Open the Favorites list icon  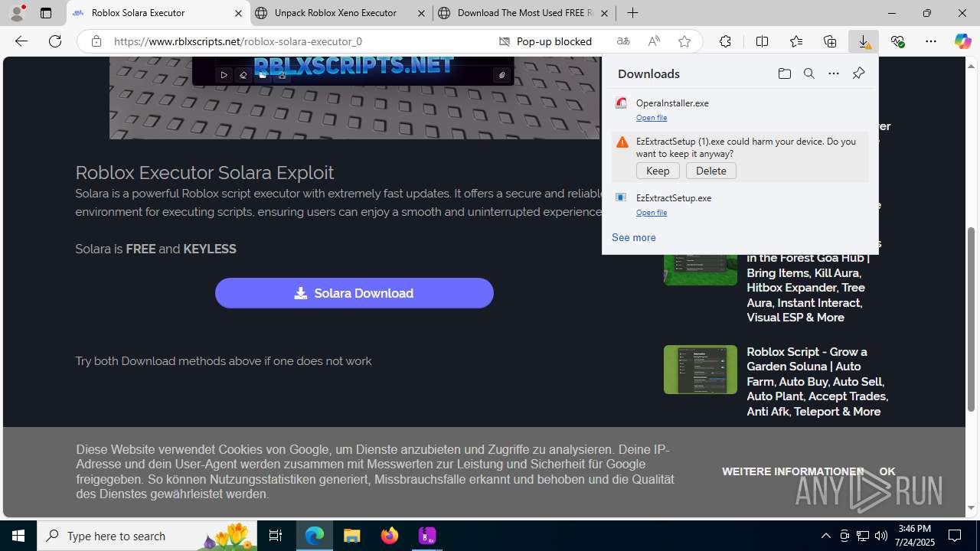click(796, 41)
